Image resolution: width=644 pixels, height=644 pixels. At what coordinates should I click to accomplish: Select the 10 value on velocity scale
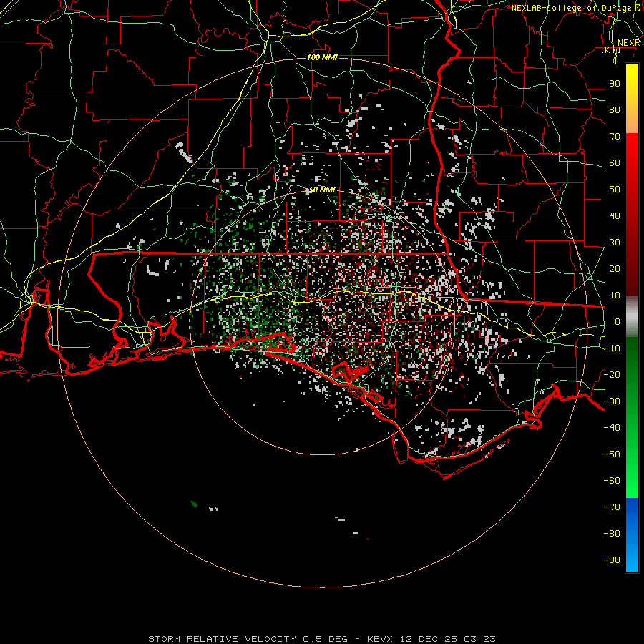(615, 296)
